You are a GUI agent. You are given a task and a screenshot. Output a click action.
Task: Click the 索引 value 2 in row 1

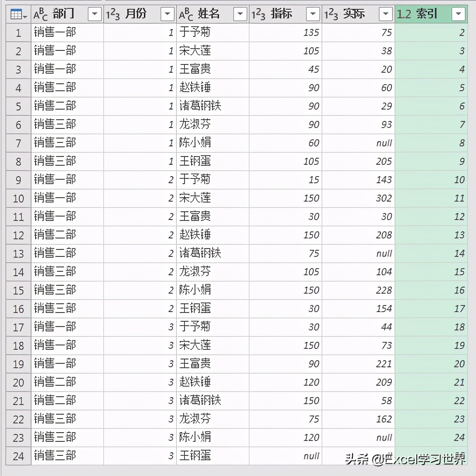click(431, 33)
